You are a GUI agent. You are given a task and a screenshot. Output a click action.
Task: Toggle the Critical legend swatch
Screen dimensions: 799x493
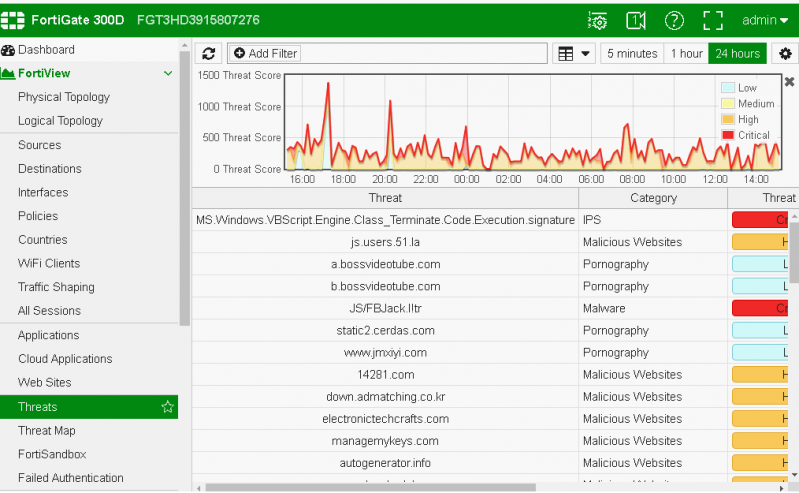click(728, 135)
